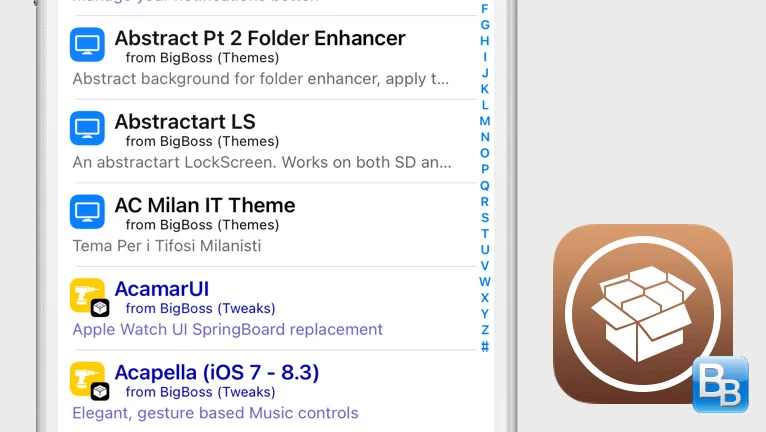This screenshot has height=432, width=766.
Task: Open the Acapella (iOS 7 - 8.3) package
Action: click(x=217, y=372)
